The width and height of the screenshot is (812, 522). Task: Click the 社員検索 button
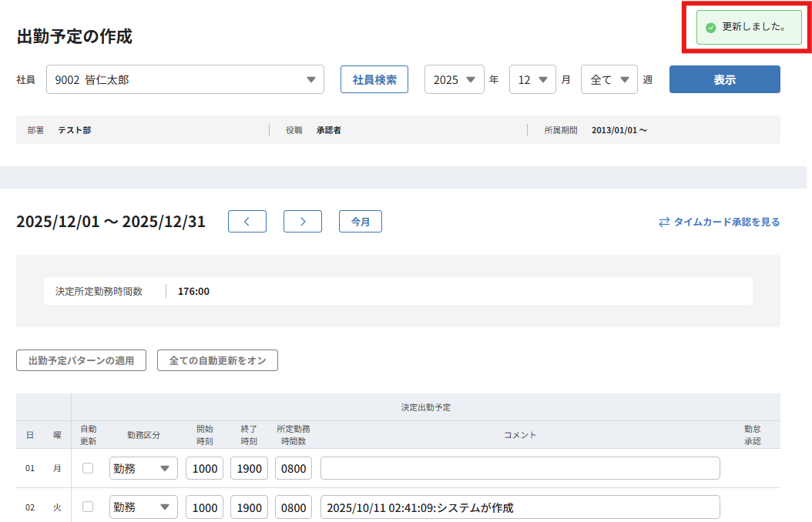[374, 79]
